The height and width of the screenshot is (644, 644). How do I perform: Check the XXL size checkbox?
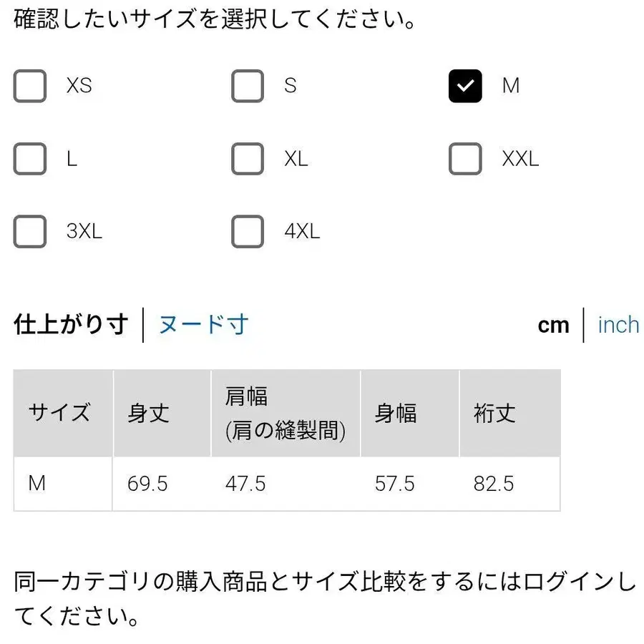click(465, 159)
